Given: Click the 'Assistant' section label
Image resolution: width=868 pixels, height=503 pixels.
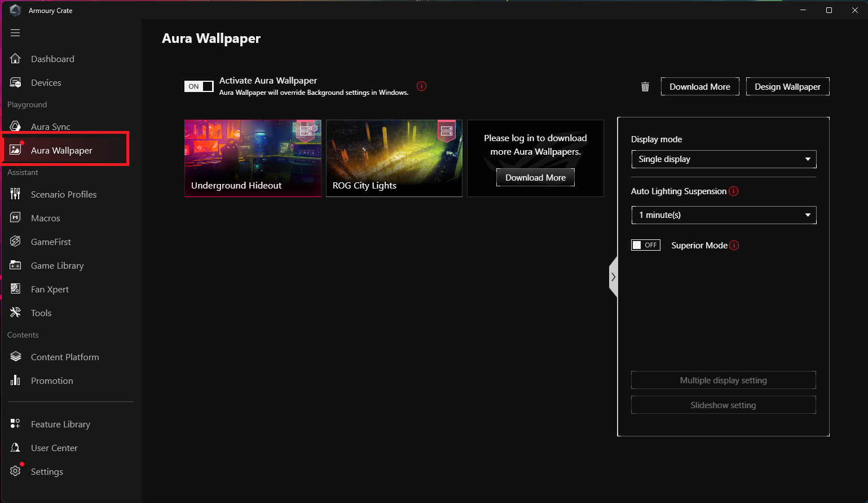Looking at the screenshot, I should tap(23, 172).
